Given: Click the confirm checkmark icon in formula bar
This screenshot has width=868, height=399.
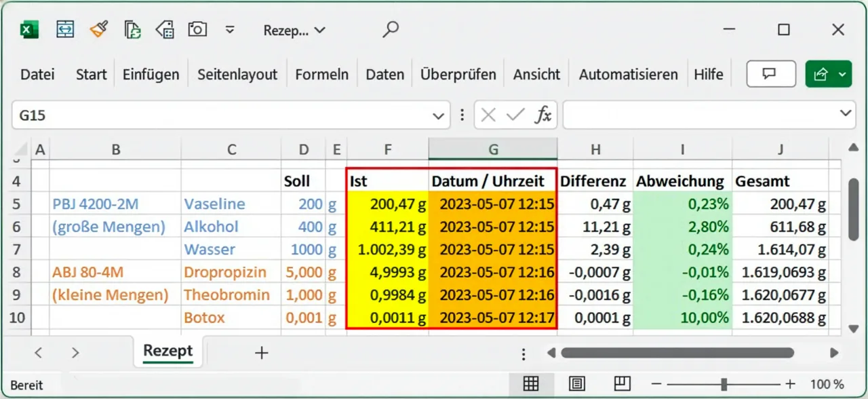Looking at the screenshot, I should coord(515,115).
